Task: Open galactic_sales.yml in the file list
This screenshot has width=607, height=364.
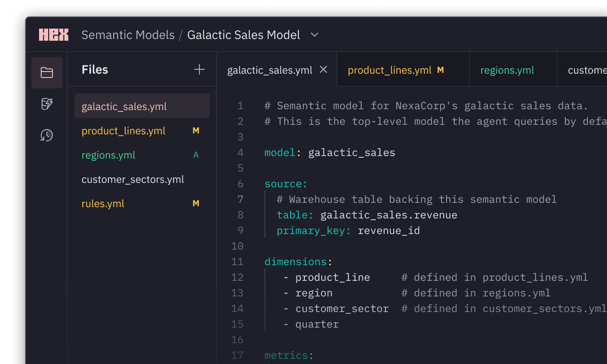Action: click(124, 107)
